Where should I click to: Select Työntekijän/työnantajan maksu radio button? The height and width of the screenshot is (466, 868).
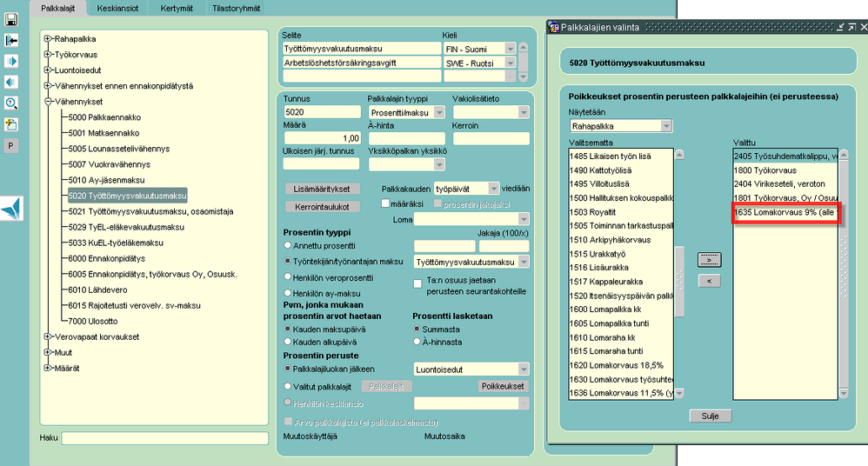(x=287, y=261)
